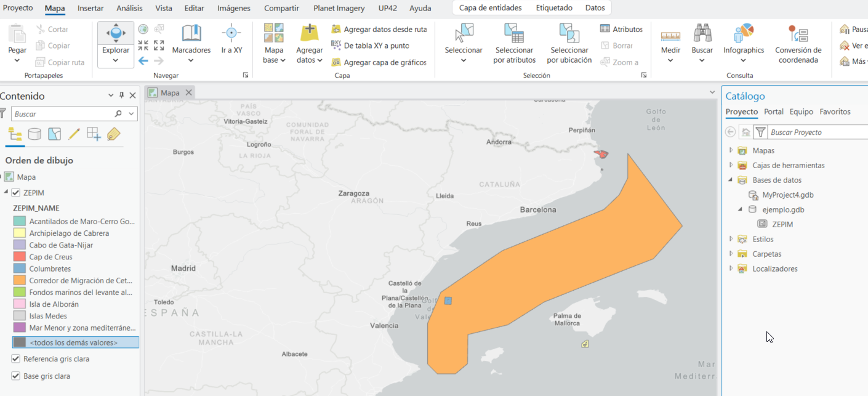
Task: Click the Buscar binoculars icon
Action: (702, 34)
